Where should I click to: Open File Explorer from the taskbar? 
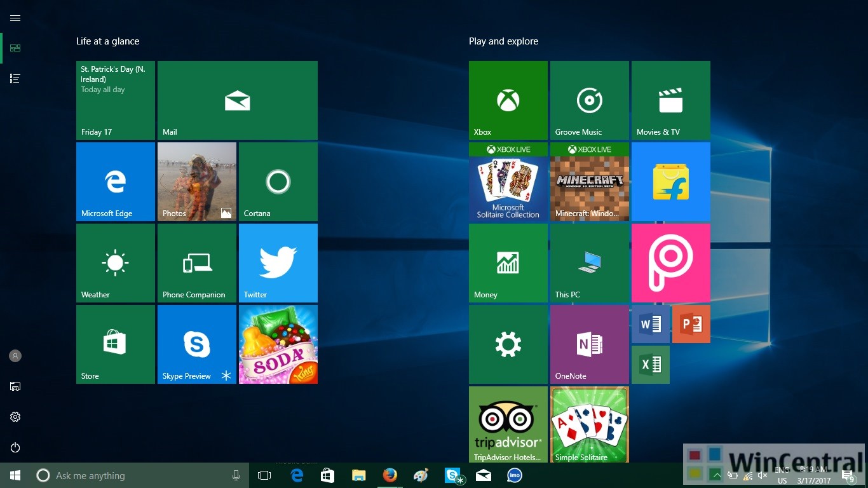click(359, 475)
